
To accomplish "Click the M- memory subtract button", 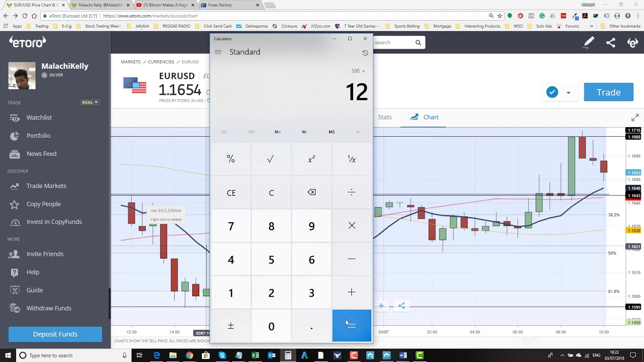I will [x=304, y=132].
